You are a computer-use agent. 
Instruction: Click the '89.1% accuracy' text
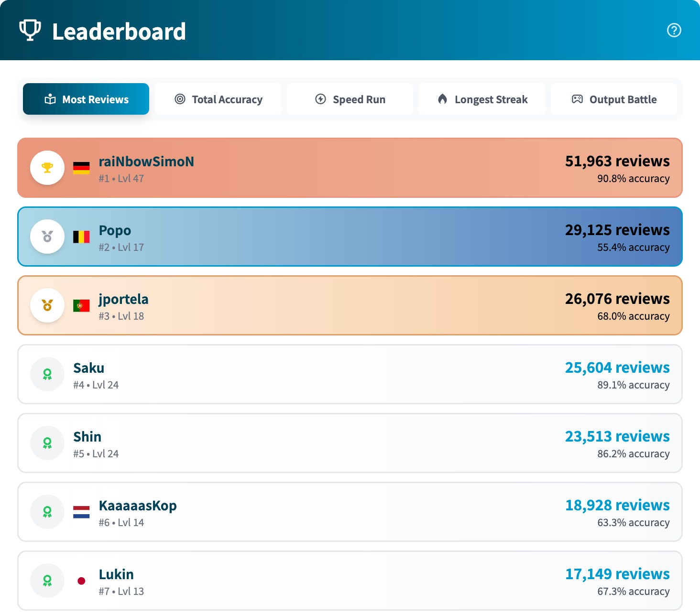point(634,385)
